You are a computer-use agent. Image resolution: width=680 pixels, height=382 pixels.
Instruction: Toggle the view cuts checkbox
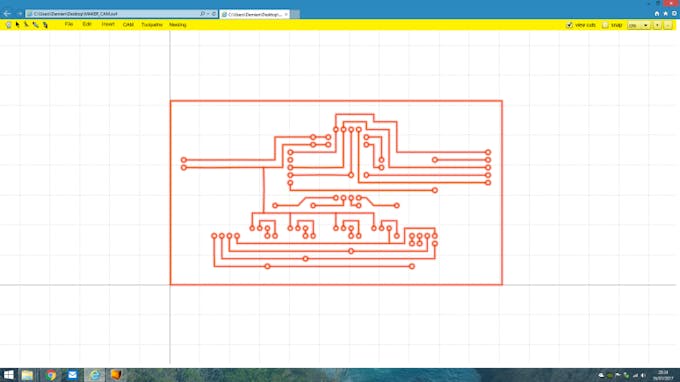[569, 25]
